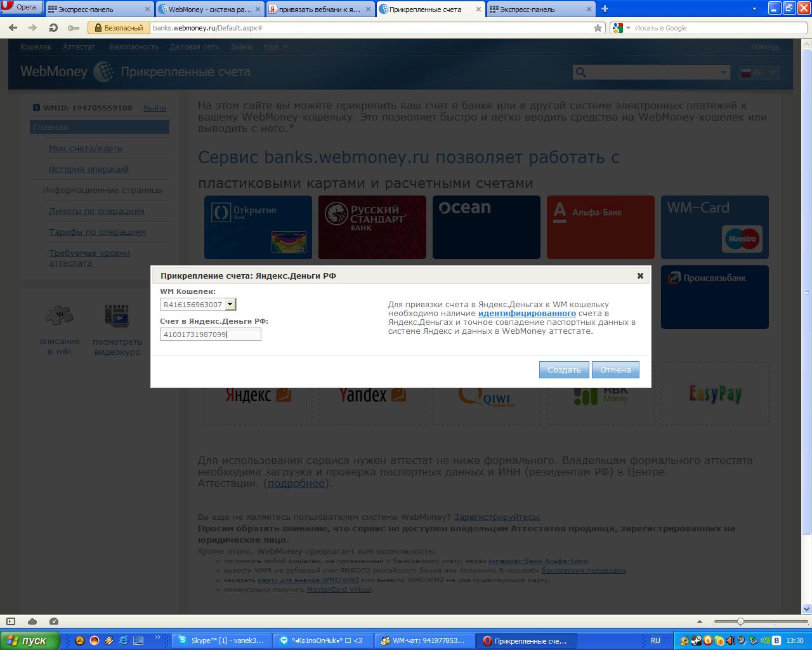The width and height of the screenshot is (812, 650).
Task: Open Мои счета/карты in sidebar
Action: click(x=86, y=149)
